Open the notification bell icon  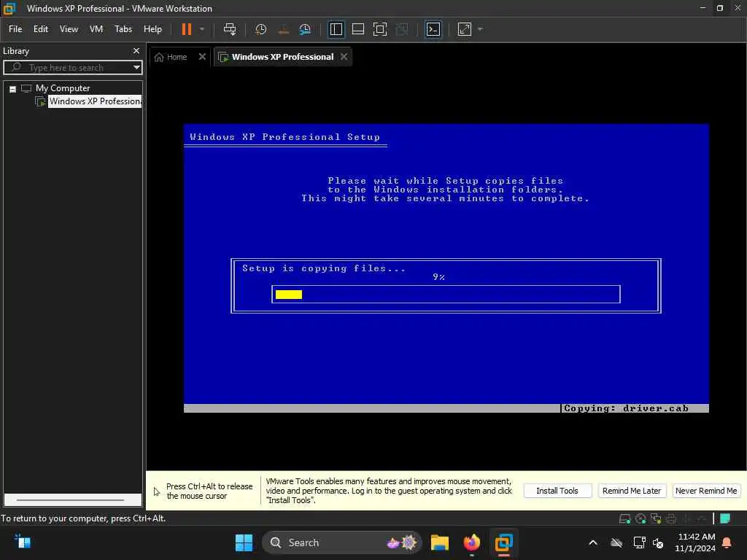[x=727, y=542]
